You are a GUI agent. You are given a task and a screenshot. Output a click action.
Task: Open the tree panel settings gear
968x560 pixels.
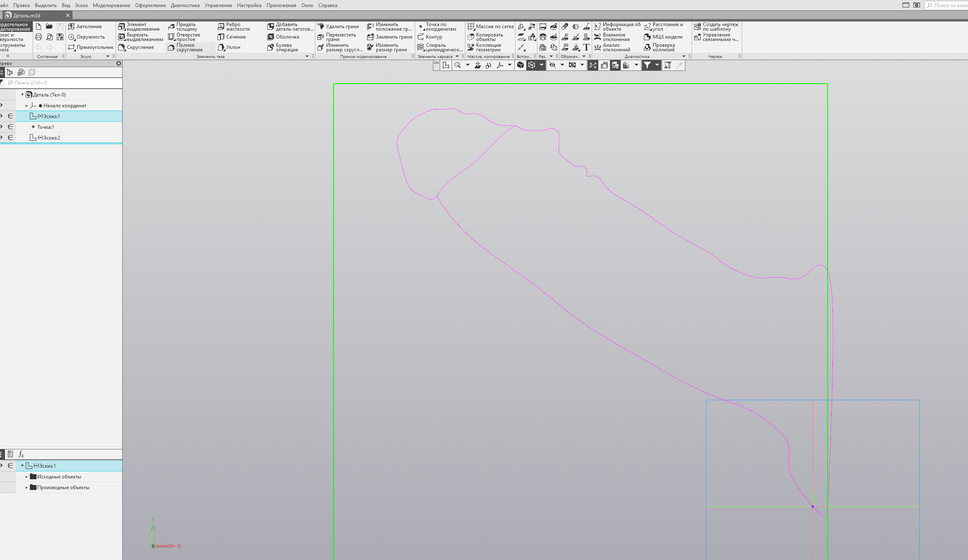click(x=119, y=63)
